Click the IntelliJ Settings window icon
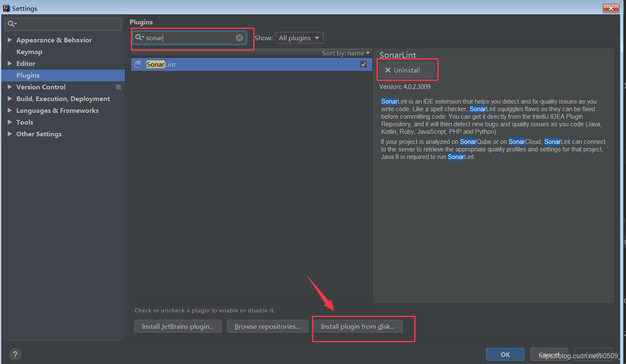This screenshot has height=364, width=626. pos(6,8)
